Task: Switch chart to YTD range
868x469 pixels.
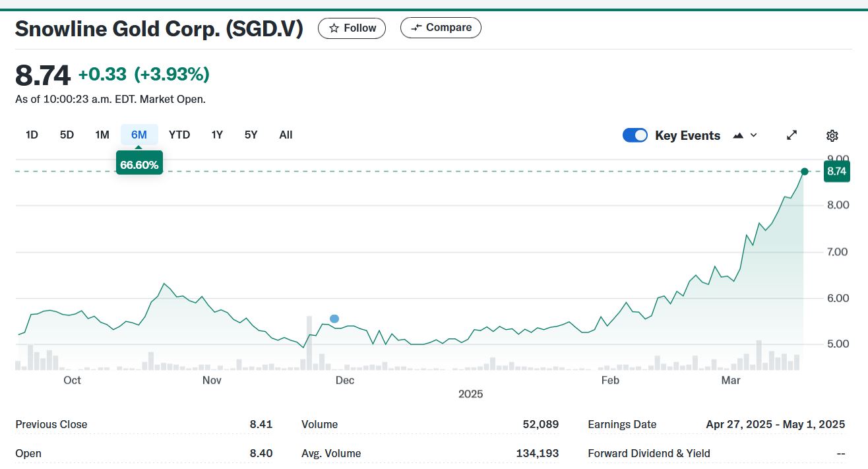Action: (x=179, y=135)
